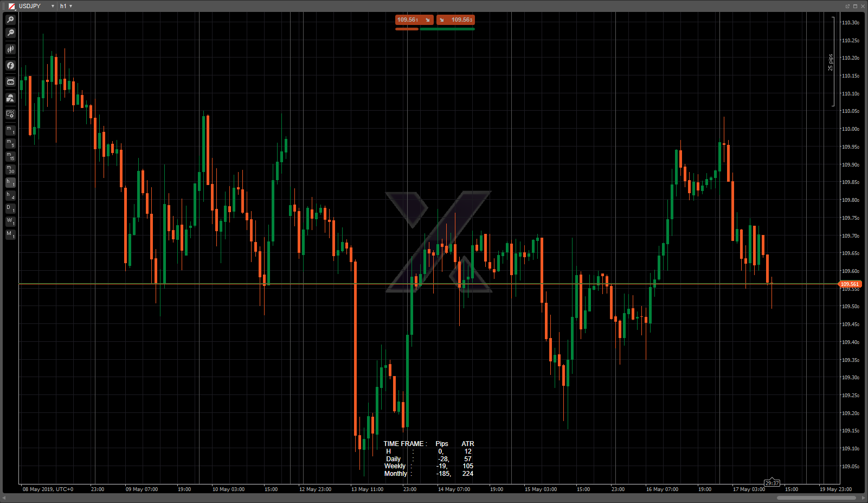Switch to the m5 timeframe
The width and height of the screenshot is (868, 503).
pos(10,143)
